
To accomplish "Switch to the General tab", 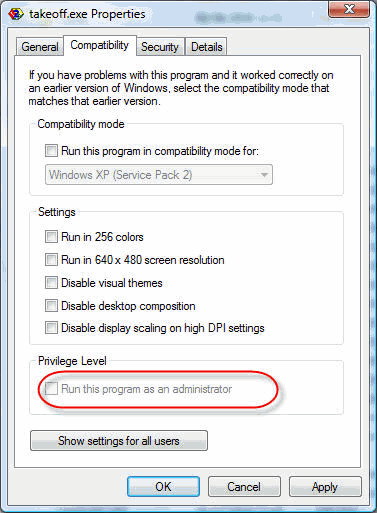I will click(40, 47).
